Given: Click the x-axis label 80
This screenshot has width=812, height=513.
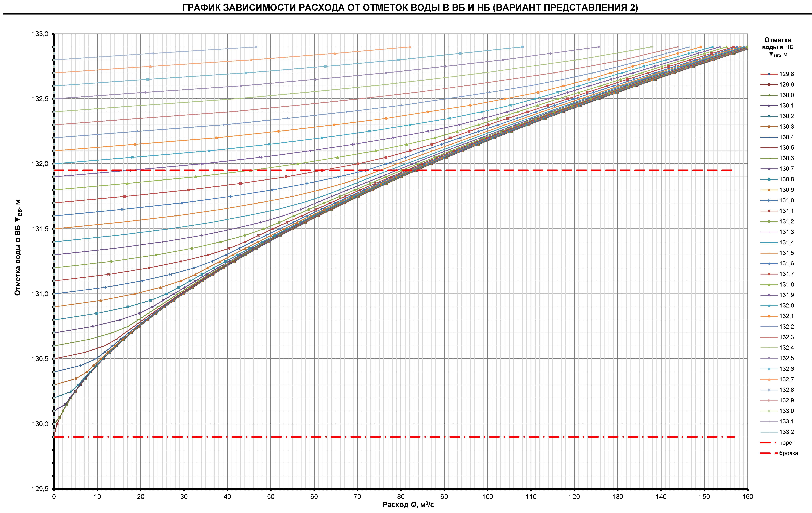Looking at the screenshot, I should click(x=401, y=497).
